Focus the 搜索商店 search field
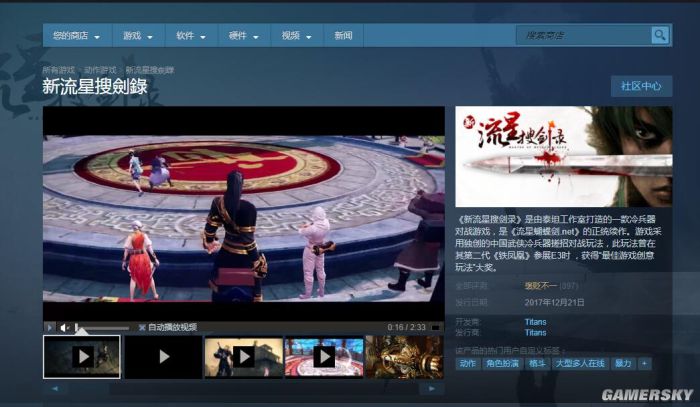 point(583,35)
